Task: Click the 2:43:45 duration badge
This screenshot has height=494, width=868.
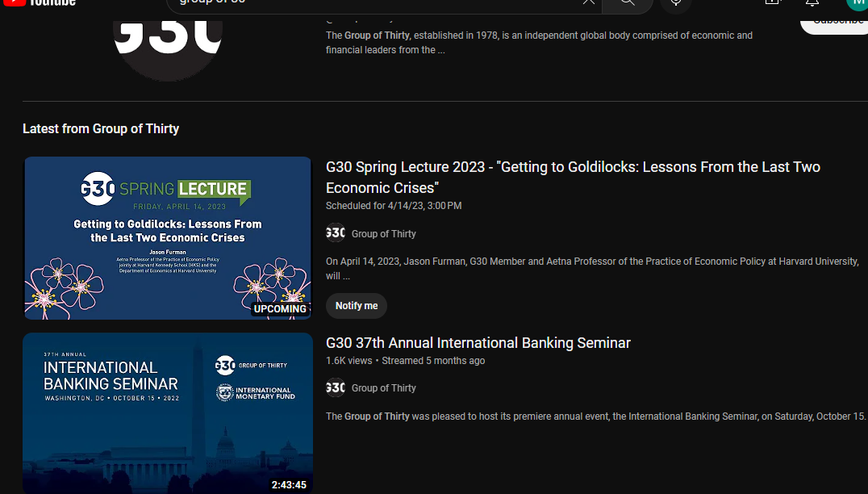Action: pos(289,485)
